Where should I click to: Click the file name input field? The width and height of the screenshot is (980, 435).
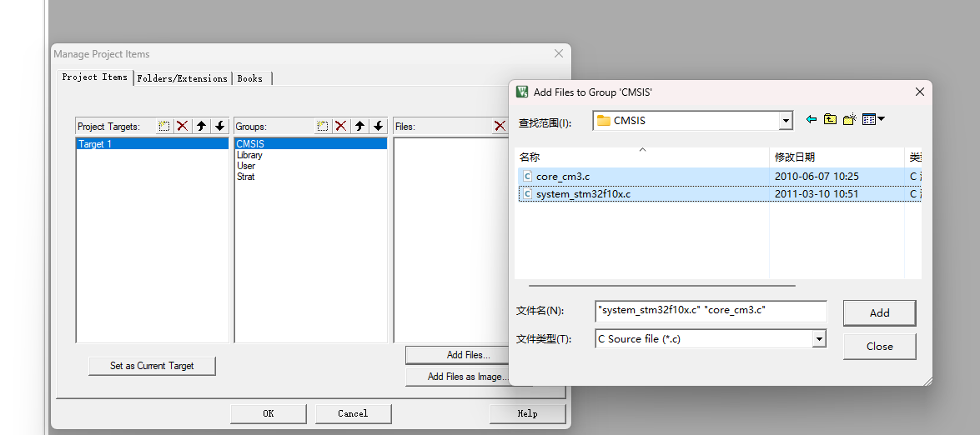(711, 311)
